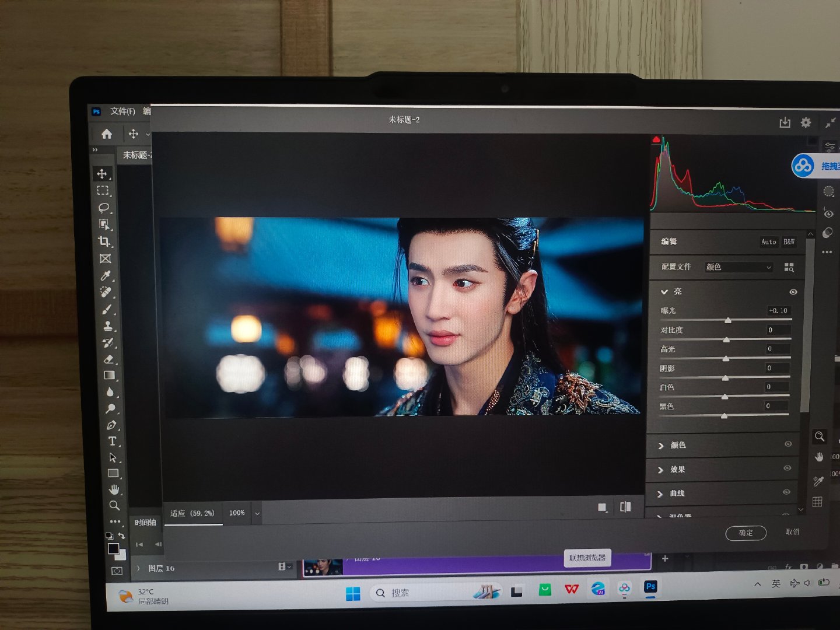Toggle visibility of 亮 panel edits
This screenshot has height=630, width=840.
point(793,292)
